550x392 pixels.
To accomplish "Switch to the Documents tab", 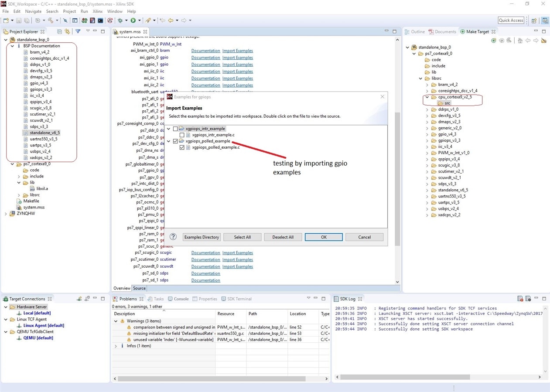I will click(x=442, y=32).
